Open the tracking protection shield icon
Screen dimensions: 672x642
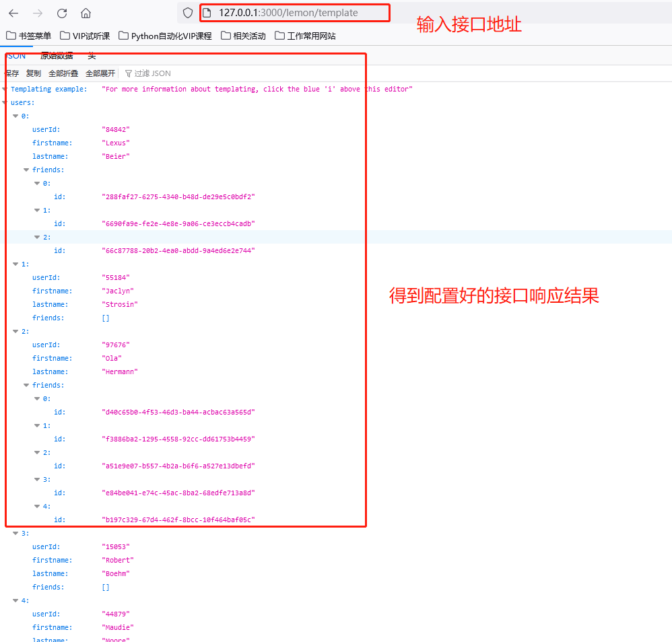188,13
